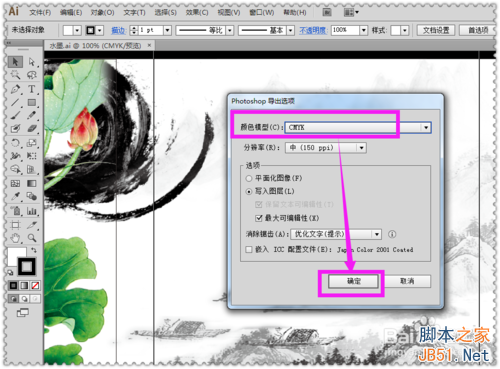The image size is (500, 369).
Task: Open the brush definition (基本) dropdown
Action: coord(291,31)
